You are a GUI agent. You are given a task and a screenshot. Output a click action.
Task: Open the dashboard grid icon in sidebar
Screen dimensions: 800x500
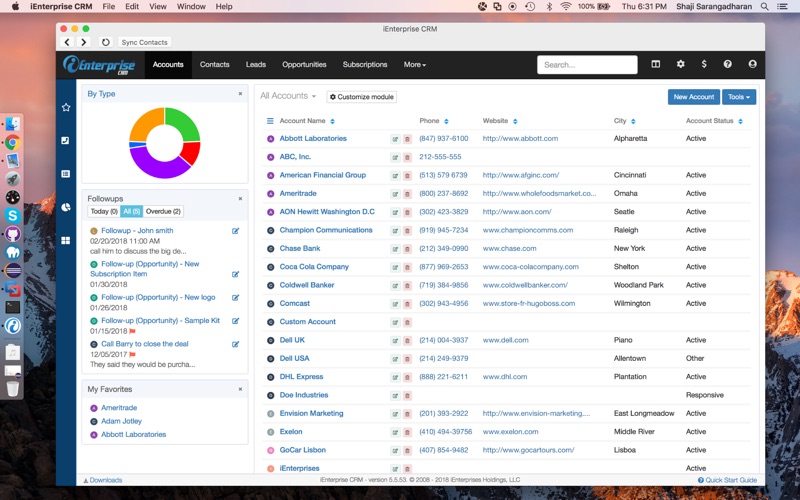click(66, 240)
